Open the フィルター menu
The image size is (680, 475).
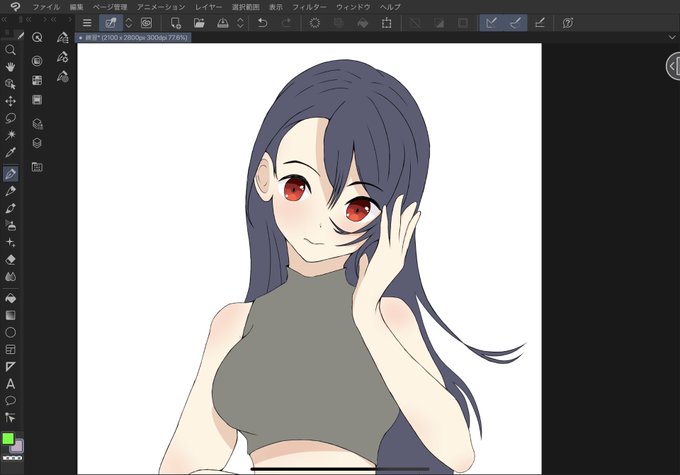point(309,7)
